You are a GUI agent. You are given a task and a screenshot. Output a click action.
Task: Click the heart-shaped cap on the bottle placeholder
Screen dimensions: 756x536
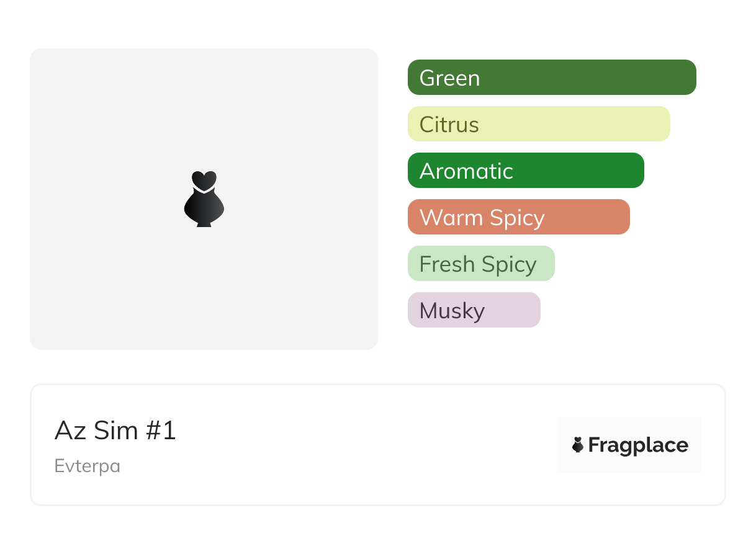click(204, 180)
